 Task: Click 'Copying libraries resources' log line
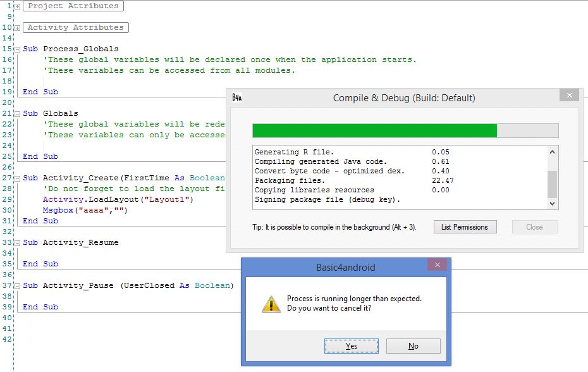(314, 190)
